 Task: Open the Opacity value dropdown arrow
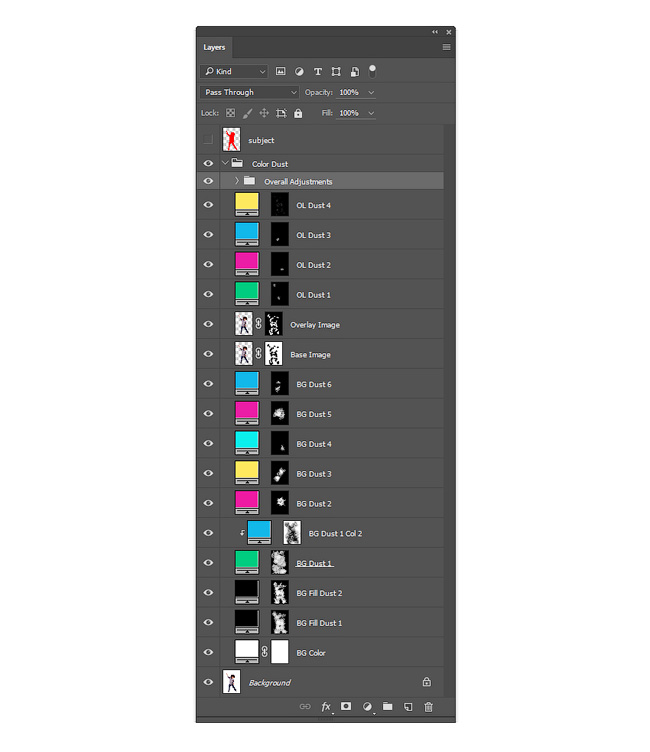pyautogui.click(x=371, y=92)
